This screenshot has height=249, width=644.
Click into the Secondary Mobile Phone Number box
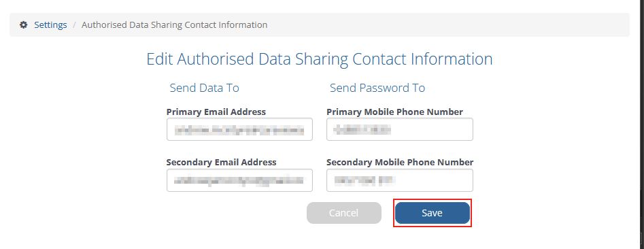click(x=400, y=180)
